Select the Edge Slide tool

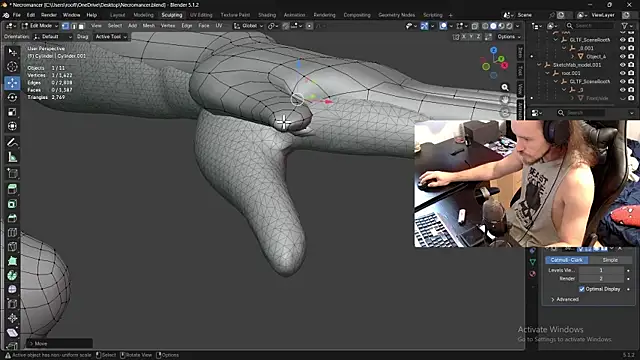[12, 304]
